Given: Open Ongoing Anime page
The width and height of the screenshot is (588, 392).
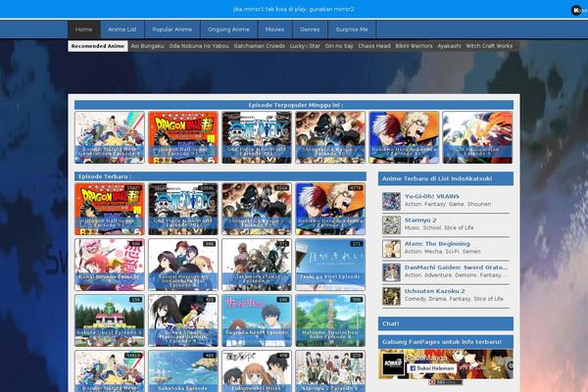Looking at the screenshot, I should coord(228,29).
